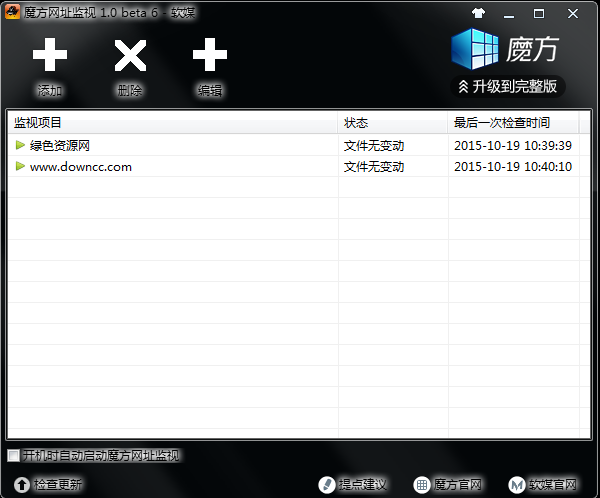The width and height of the screenshot is (600, 498).
Task: Click 文件无变动 status for 绿色资源网
Action: pyautogui.click(x=374, y=145)
